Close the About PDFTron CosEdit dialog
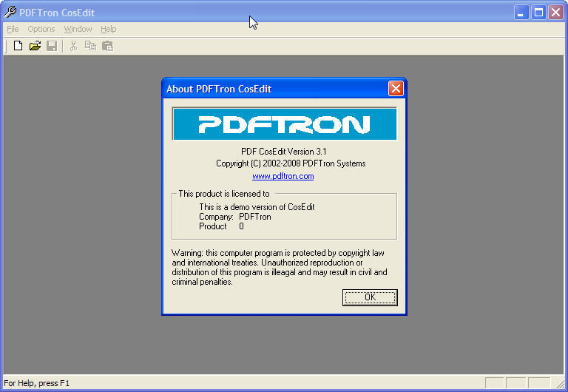 point(396,89)
